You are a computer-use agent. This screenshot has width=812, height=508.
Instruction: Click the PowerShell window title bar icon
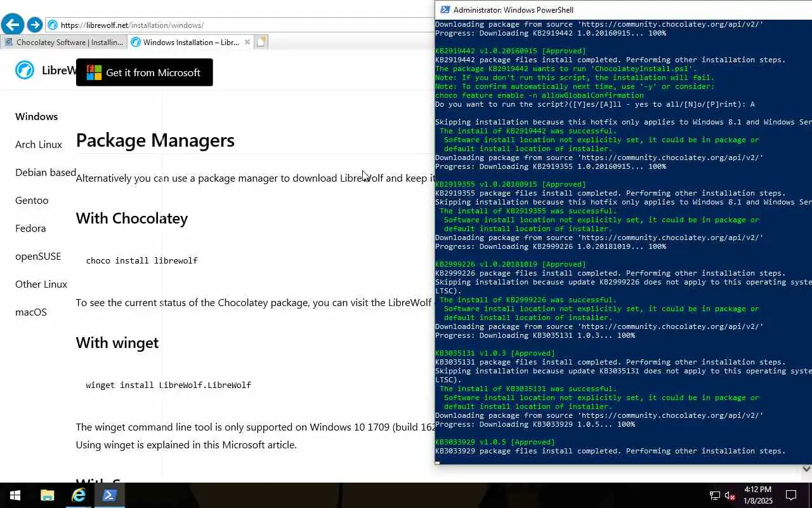click(x=445, y=10)
